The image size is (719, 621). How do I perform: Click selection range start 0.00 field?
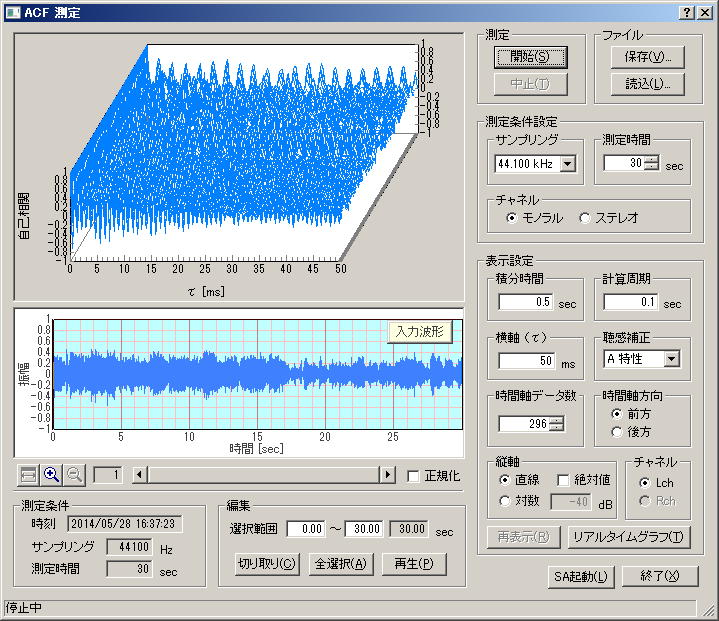pos(306,529)
